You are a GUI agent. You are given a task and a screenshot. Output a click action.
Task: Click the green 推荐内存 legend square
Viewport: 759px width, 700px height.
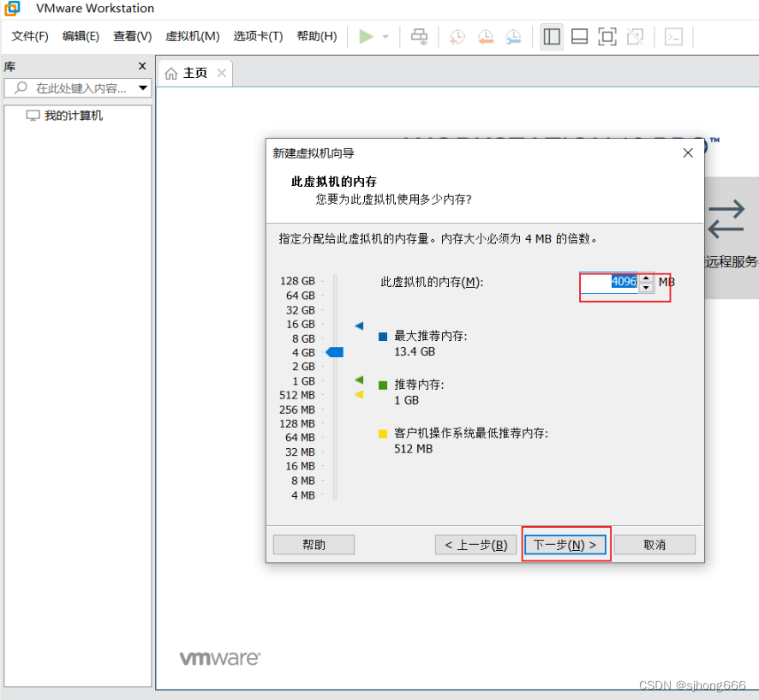(383, 386)
